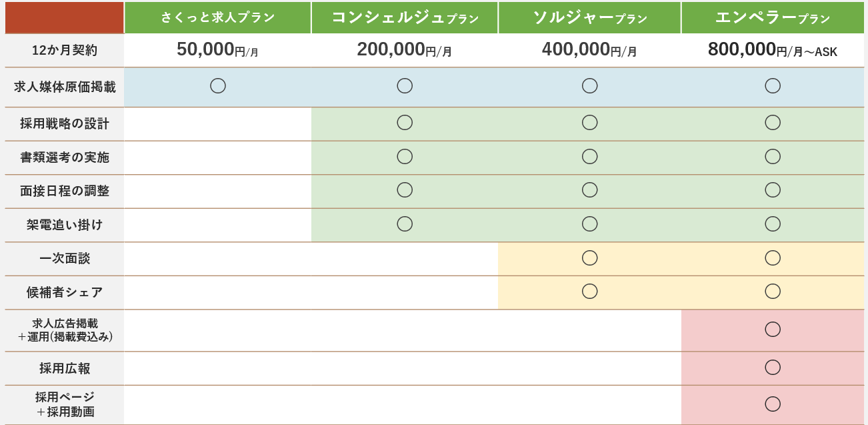Click the 採用戦略の設計 circle in コンシェルジュ column
This screenshot has width=868, height=425.
[x=405, y=122]
